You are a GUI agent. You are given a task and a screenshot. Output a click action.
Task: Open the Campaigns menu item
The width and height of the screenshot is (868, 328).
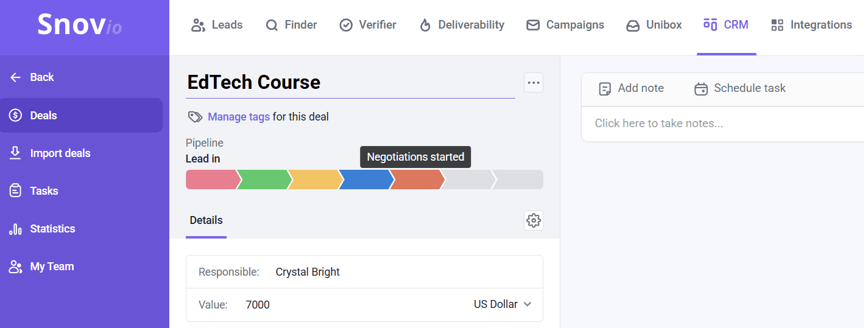pyautogui.click(x=565, y=25)
